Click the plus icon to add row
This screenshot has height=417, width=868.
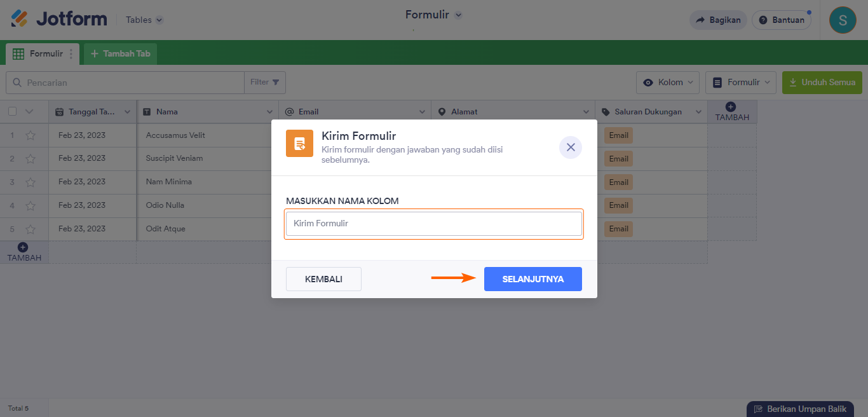[x=24, y=247]
